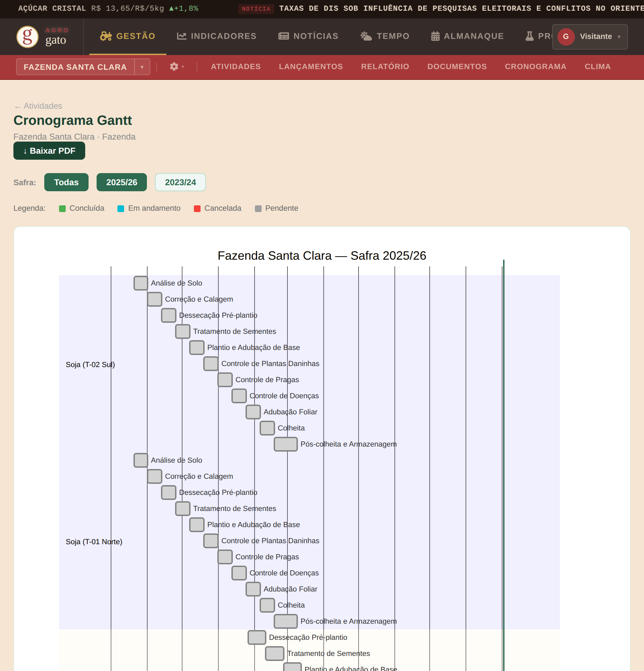Open the Gestão menu
This screenshot has width=644, height=671.
tap(128, 36)
